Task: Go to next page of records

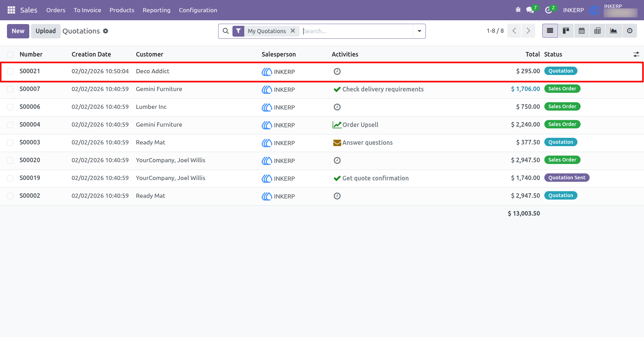Action: click(x=528, y=31)
